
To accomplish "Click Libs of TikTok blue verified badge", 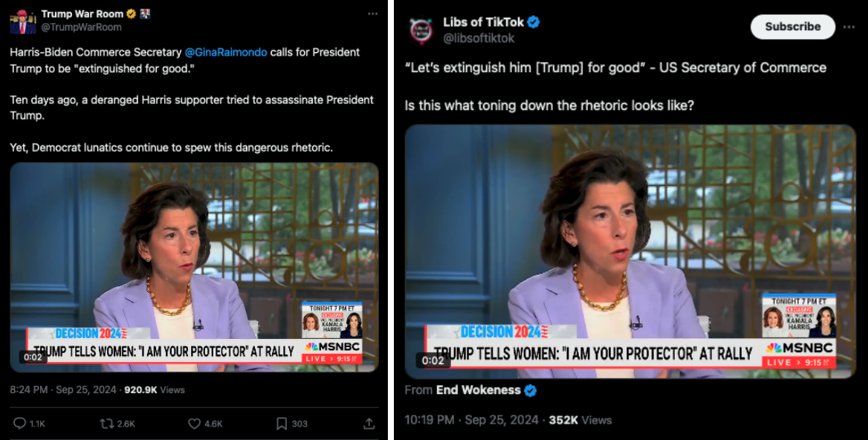I will click(x=534, y=22).
